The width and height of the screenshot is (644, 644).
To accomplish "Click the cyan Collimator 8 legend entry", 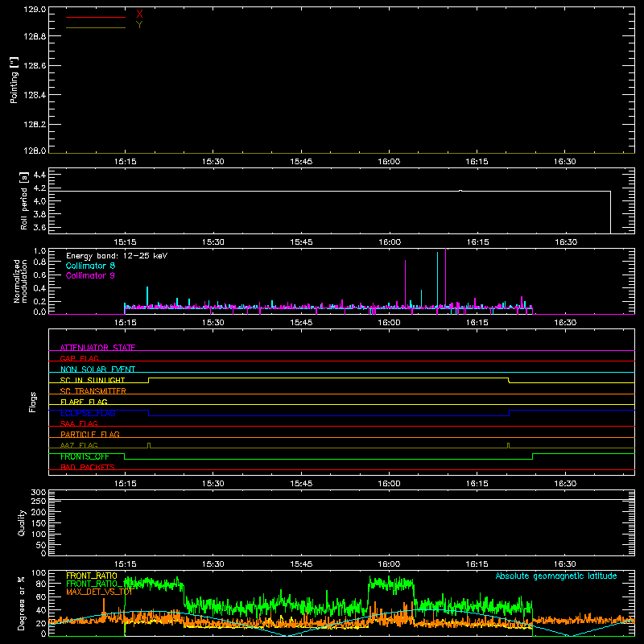I will coord(90,266).
